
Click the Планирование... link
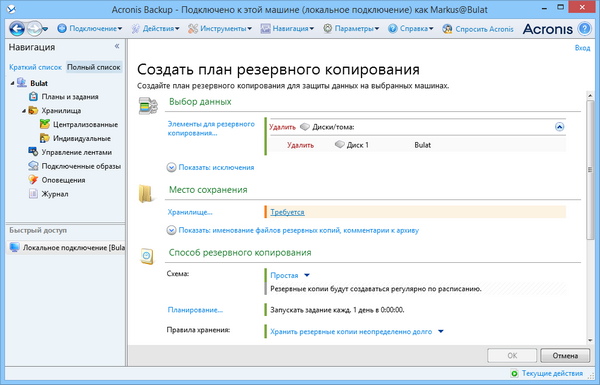[x=195, y=310]
